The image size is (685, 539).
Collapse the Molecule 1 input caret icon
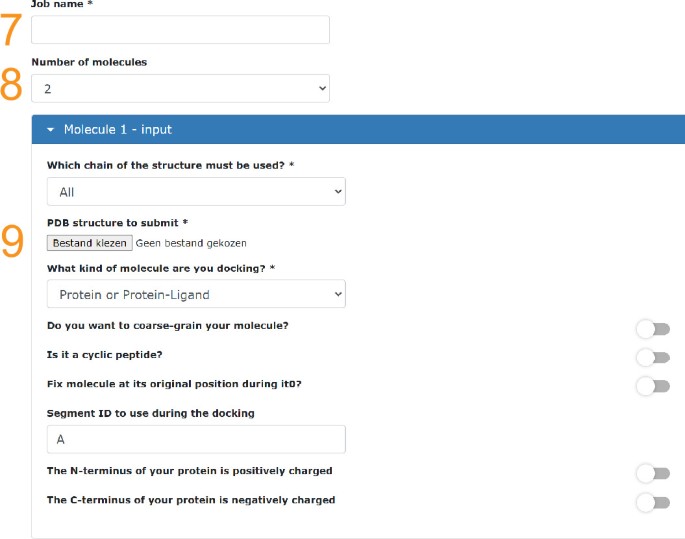(x=50, y=130)
